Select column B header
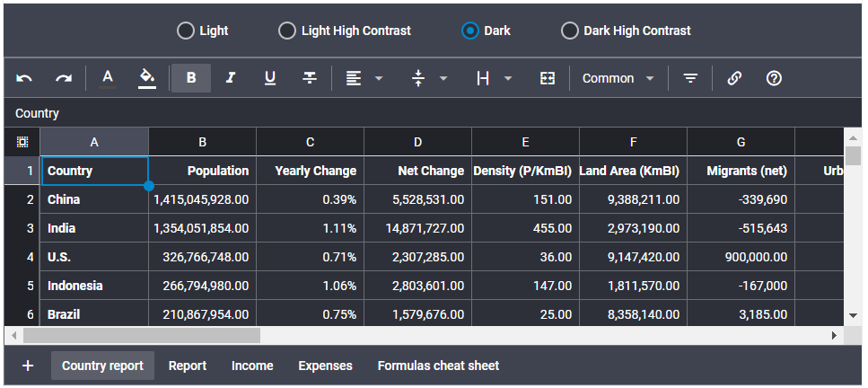Image resolution: width=868 pixels, height=388 pixels. (203, 142)
